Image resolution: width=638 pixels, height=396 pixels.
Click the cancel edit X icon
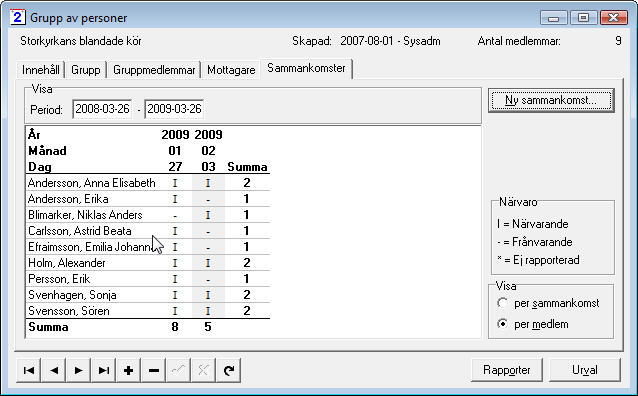point(203,370)
